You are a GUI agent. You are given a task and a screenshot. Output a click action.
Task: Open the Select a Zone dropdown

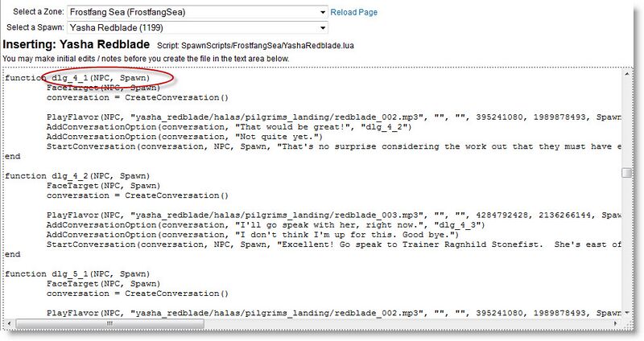[x=197, y=12]
